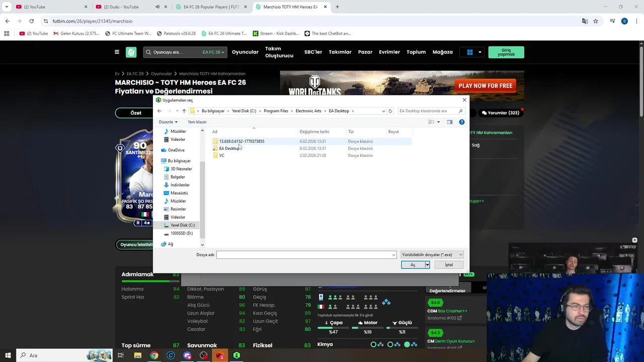Open a new browser tab

click(337, 7)
